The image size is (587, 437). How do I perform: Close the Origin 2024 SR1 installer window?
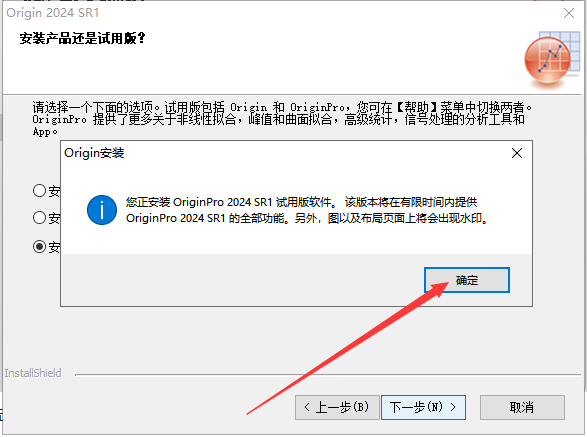click(x=569, y=13)
